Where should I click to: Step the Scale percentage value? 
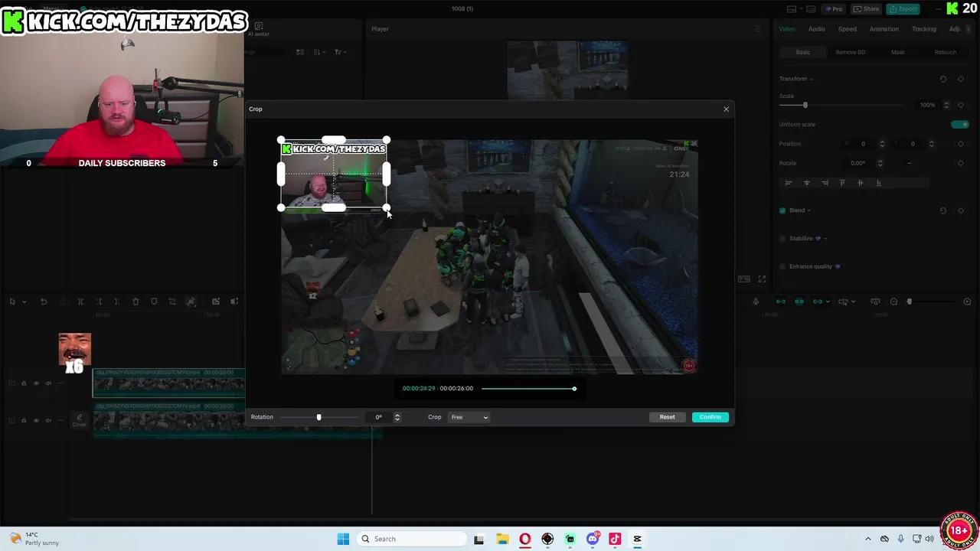pos(946,105)
